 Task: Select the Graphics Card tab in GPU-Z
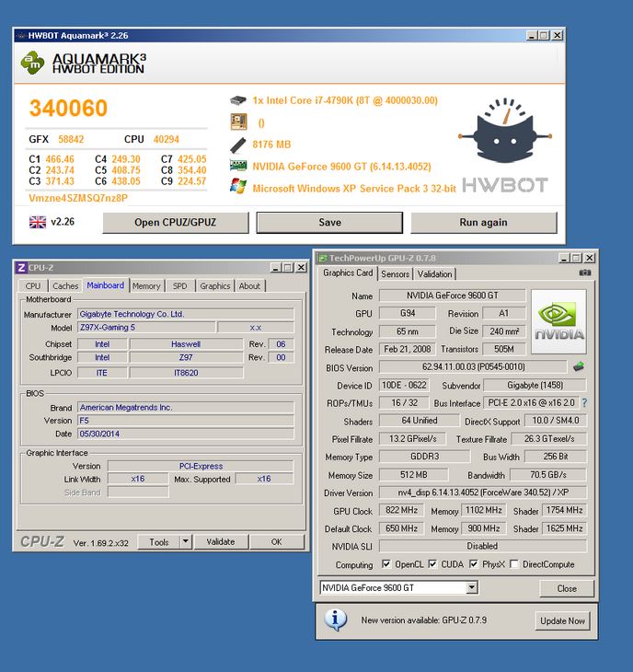click(348, 273)
